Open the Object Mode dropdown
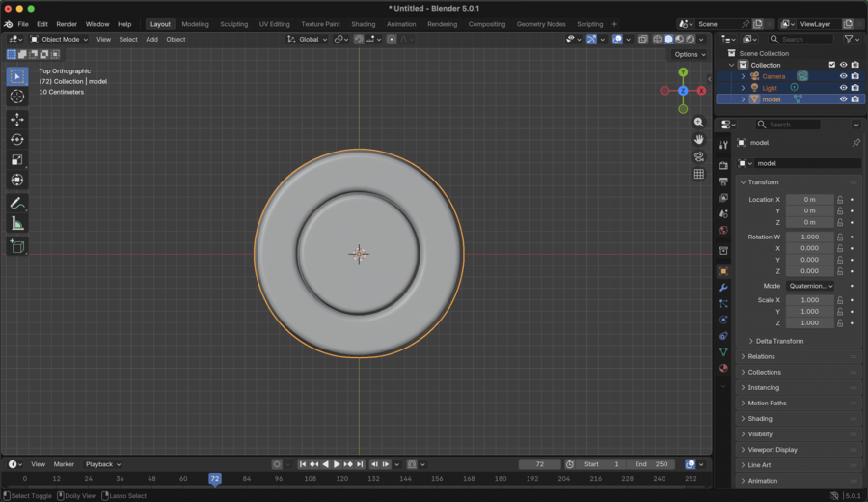 pos(60,40)
